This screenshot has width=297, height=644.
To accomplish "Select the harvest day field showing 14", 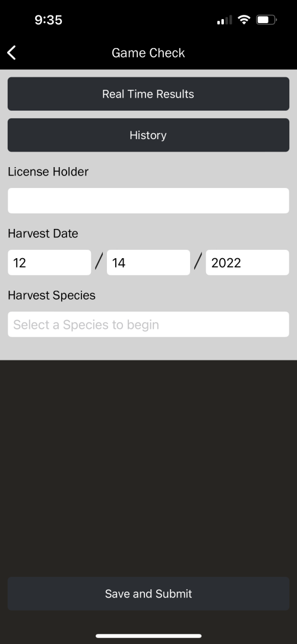I will point(148,262).
